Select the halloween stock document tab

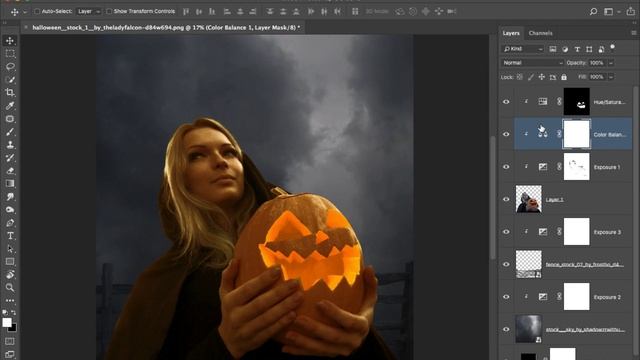point(166,27)
